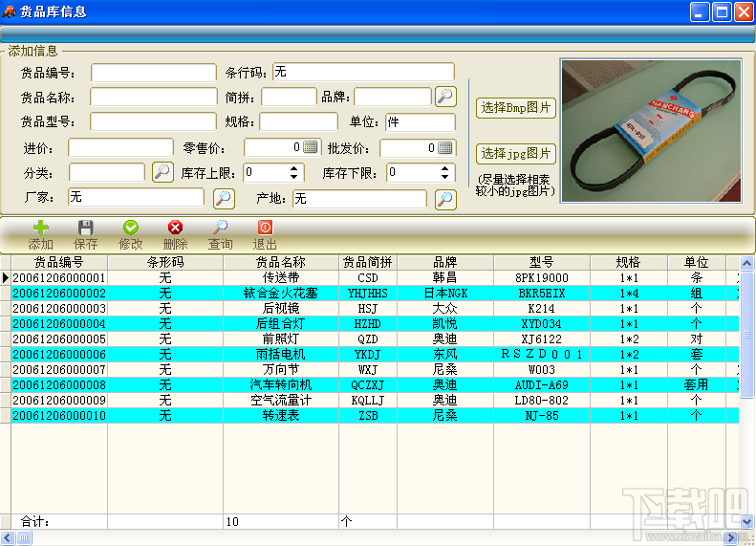Increase 库存下限 with the up arrow
This screenshot has height=546, width=756.
pos(444,168)
